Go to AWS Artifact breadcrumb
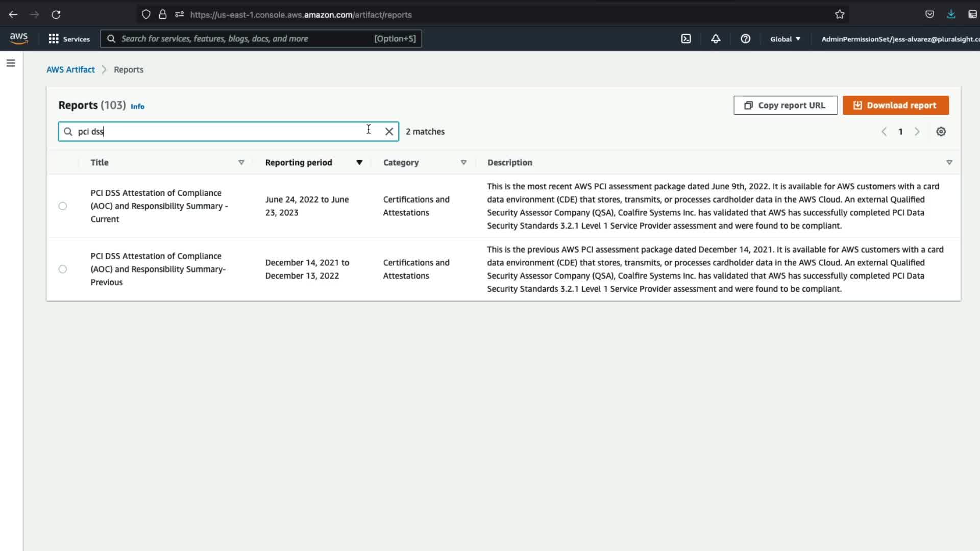Image resolution: width=980 pixels, height=551 pixels. pos(70,70)
